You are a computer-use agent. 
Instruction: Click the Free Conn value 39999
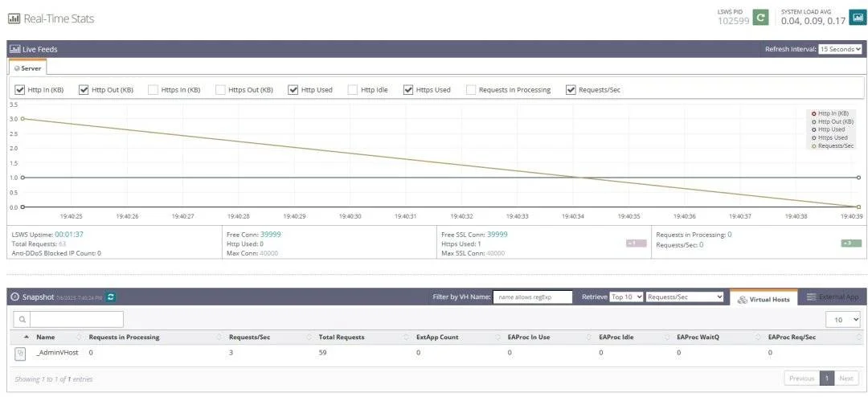(x=271, y=234)
